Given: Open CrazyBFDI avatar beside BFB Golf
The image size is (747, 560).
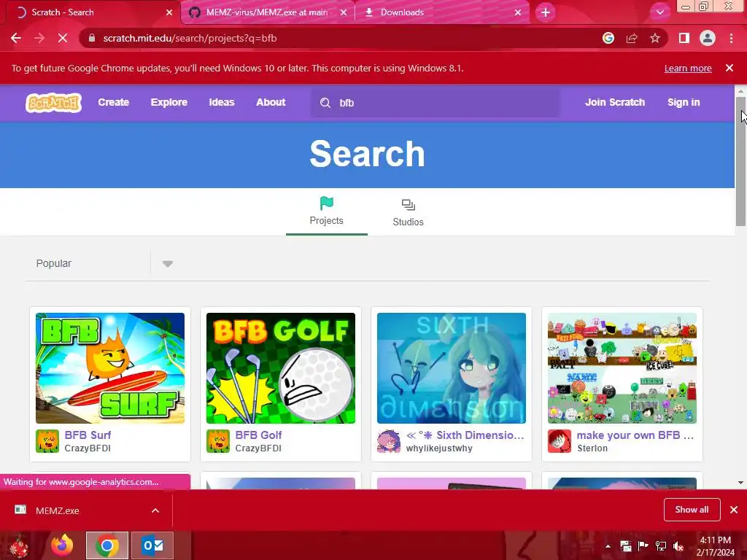Looking at the screenshot, I should 218,441.
